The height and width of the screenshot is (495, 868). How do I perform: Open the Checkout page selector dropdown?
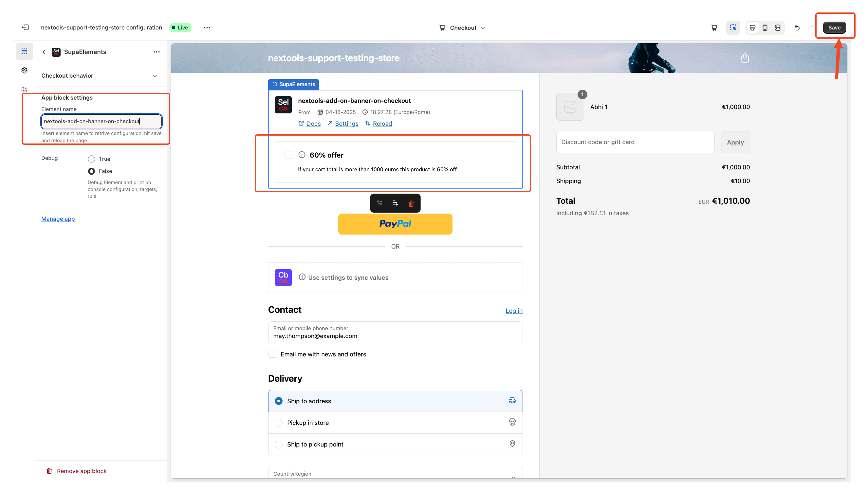462,28
